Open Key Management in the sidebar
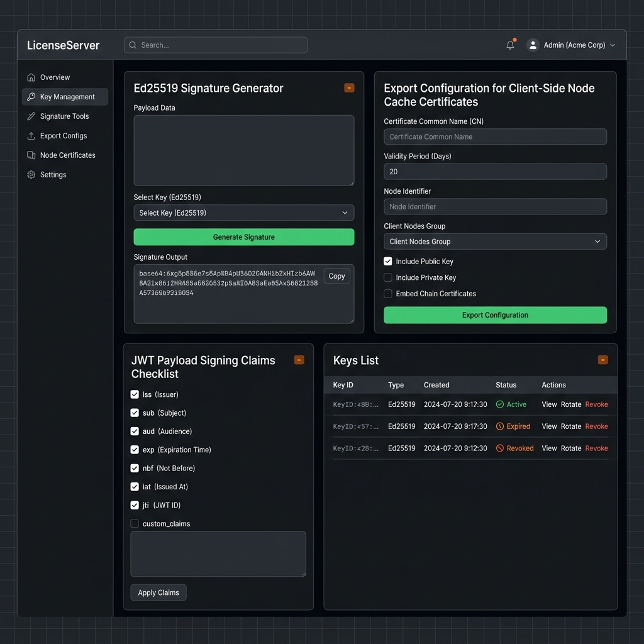 point(65,97)
